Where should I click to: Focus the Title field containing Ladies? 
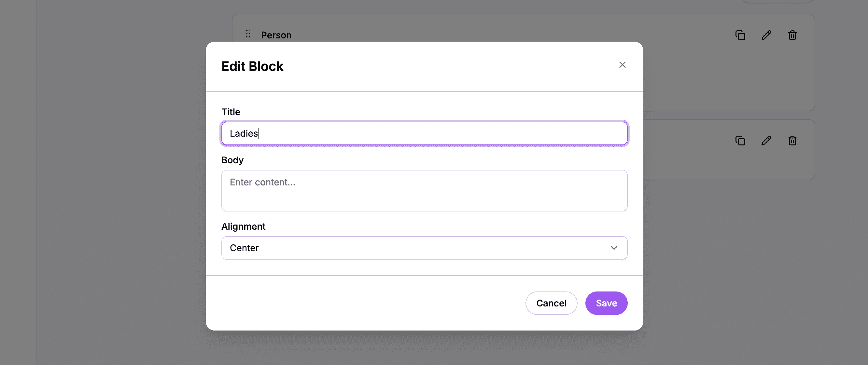tap(424, 133)
